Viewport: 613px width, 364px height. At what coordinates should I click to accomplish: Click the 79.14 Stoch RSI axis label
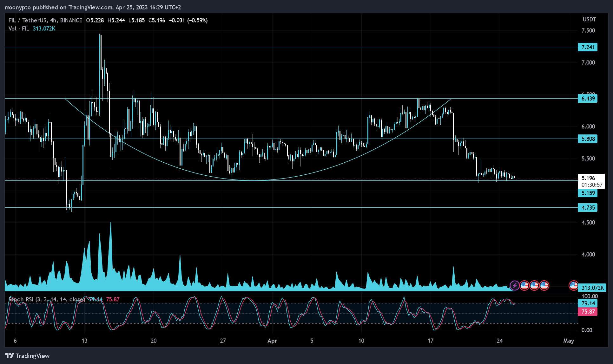click(x=588, y=303)
